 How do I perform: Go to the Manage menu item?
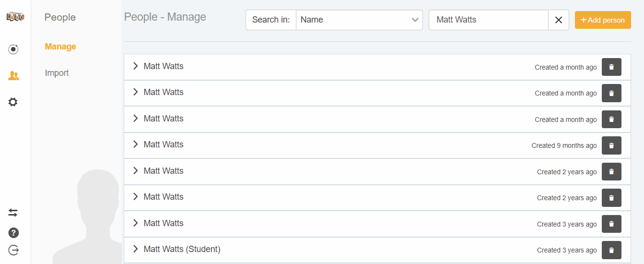click(60, 47)
